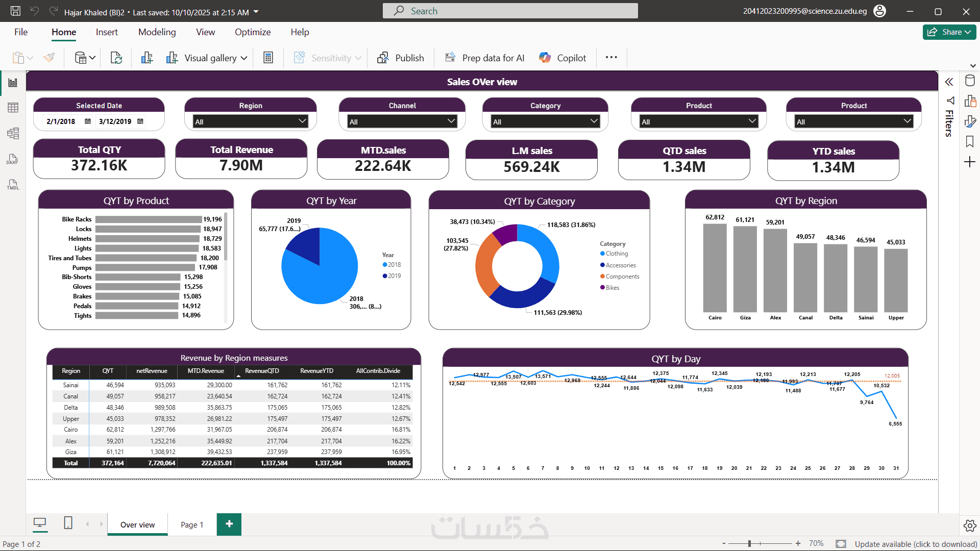Screen dimensions: 980x551
Task: Click the Search box in title bar
Action: tap(510, 11)
